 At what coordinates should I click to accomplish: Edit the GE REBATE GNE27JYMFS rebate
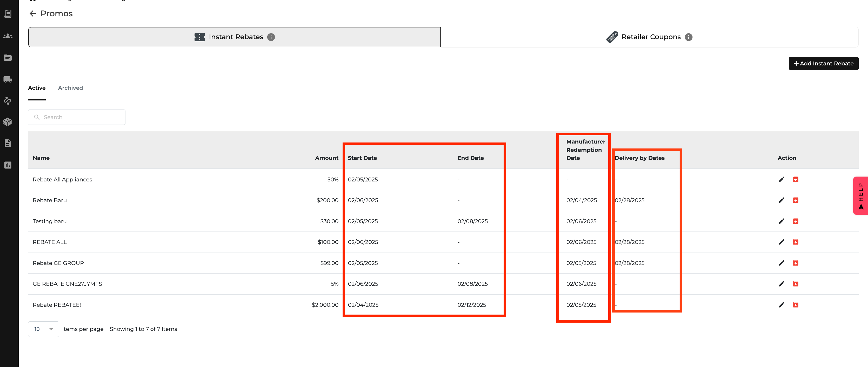(782, 284)
